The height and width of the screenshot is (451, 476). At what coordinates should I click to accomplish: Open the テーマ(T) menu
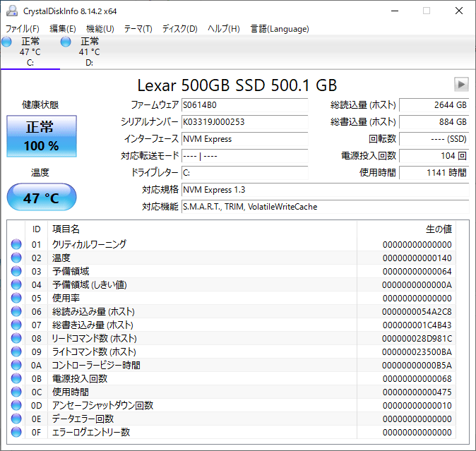(138, 29)
